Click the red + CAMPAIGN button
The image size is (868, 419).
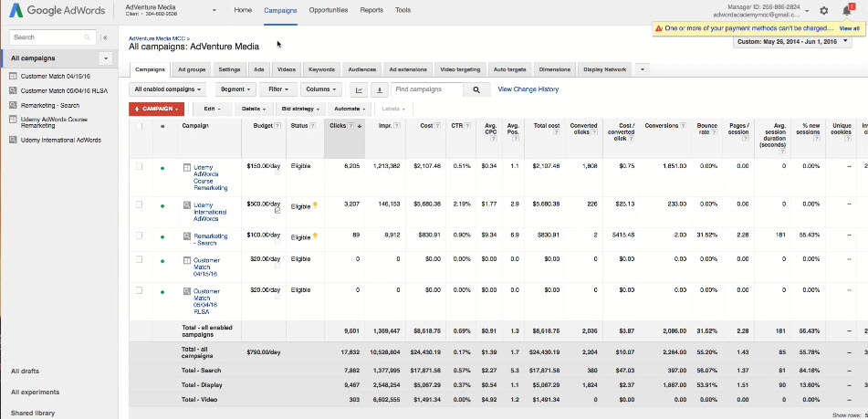coord(157,109)
